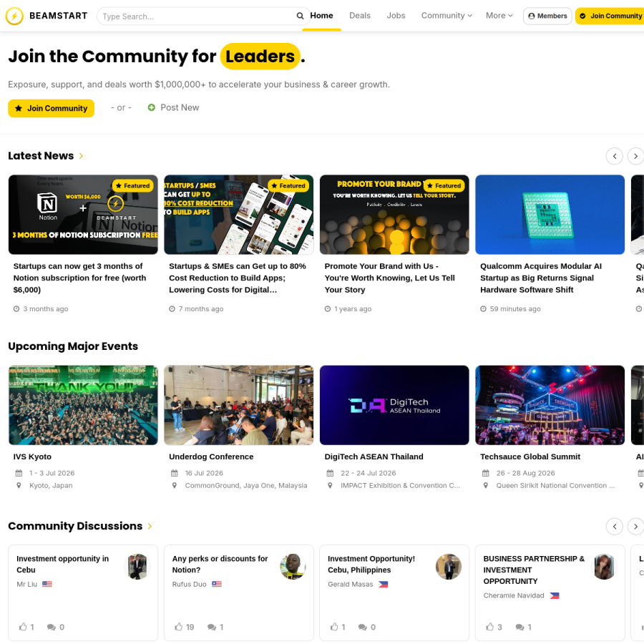Open the Notion subscription news thumbnail
The width and height of the screenshot is (644, 644).
(83, 215)
